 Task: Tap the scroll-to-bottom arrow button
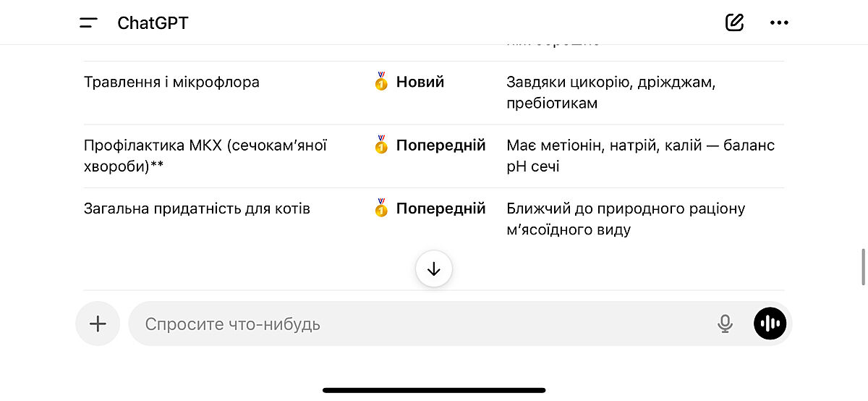point(434,269)
